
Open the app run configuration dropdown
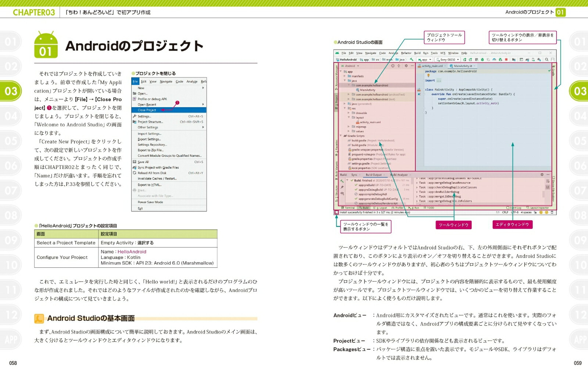tap(424, 60)
